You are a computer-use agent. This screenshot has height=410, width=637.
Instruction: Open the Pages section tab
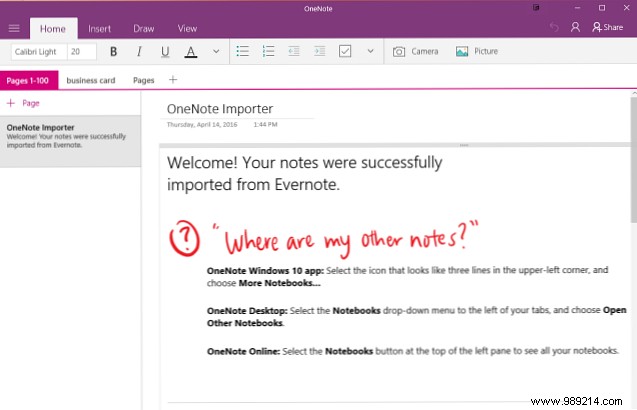click(x=144, y=80)
